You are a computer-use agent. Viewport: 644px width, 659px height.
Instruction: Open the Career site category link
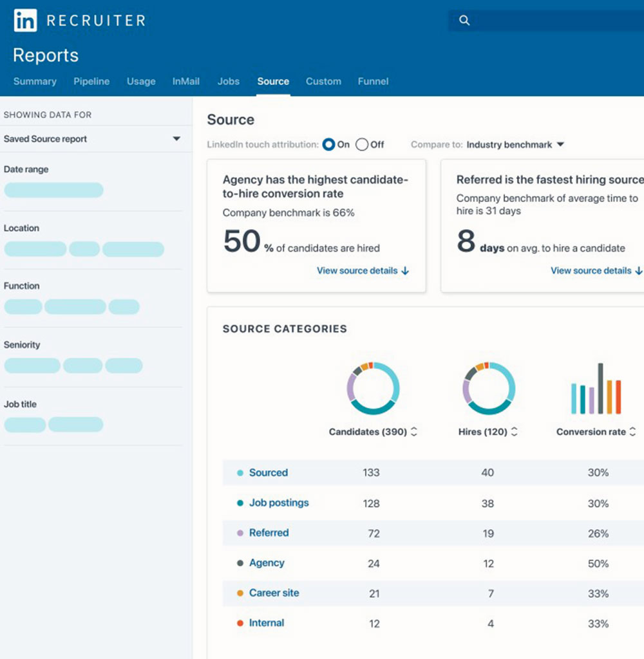(x=274, y=593)
